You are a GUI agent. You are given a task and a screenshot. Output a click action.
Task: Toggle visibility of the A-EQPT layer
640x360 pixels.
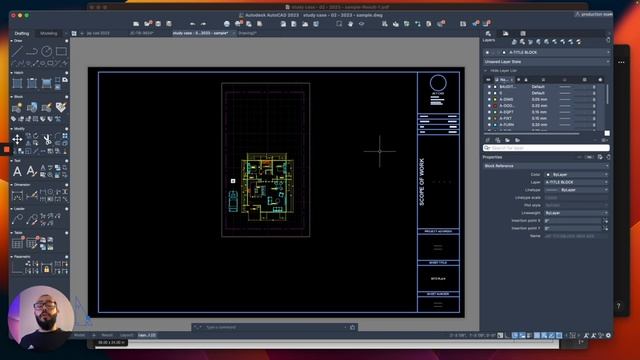click(489, 112)
